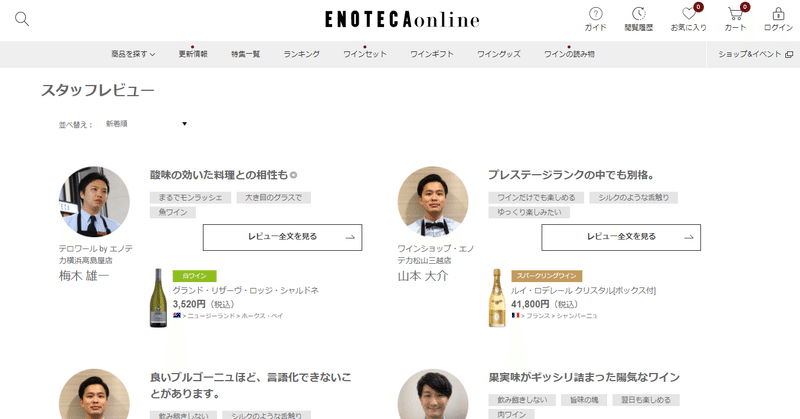Open the ログイン lock icon
This screenshot has height=419, width=800.
[x=778, y=19]
